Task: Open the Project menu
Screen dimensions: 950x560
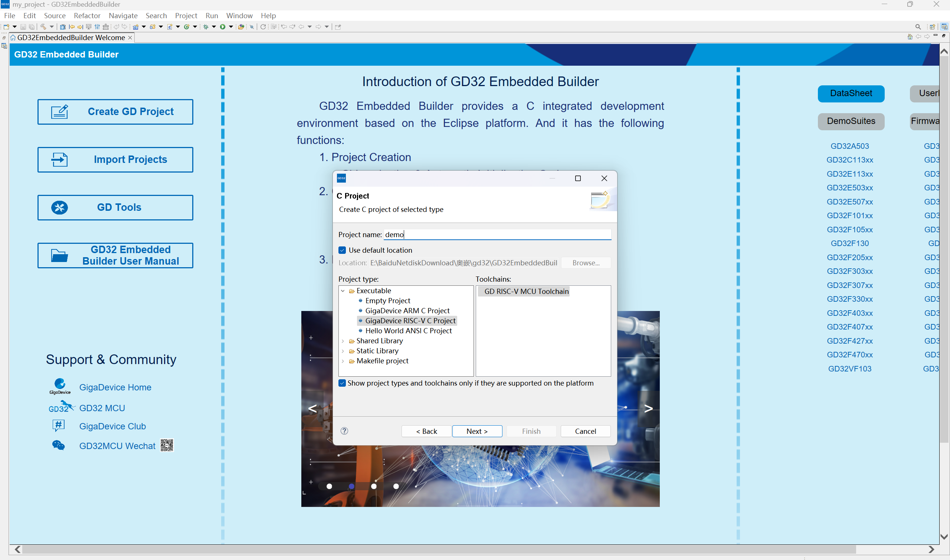Action: pos(186,16)
